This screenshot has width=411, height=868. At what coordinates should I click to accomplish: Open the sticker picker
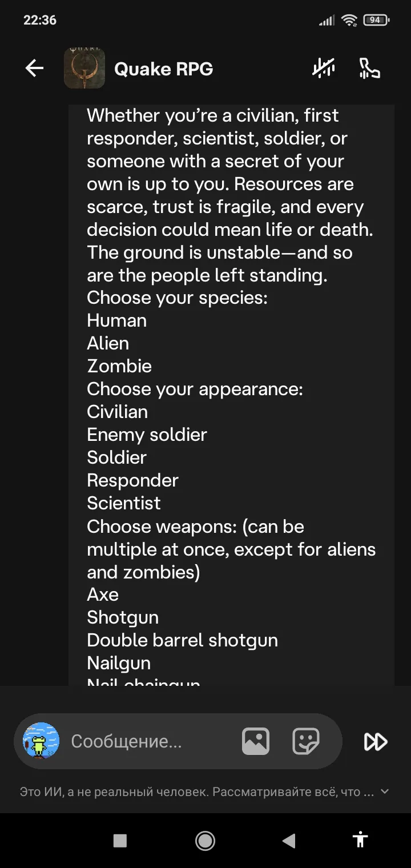coord(306,741)
